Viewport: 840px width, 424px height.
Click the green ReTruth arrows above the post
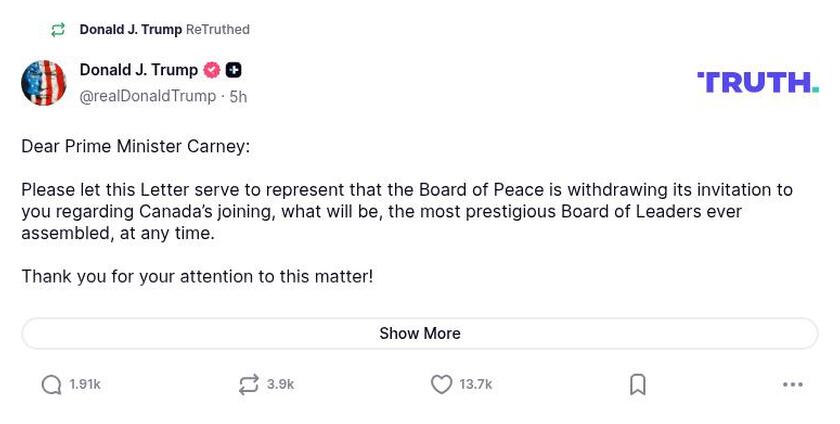(58, 30)
